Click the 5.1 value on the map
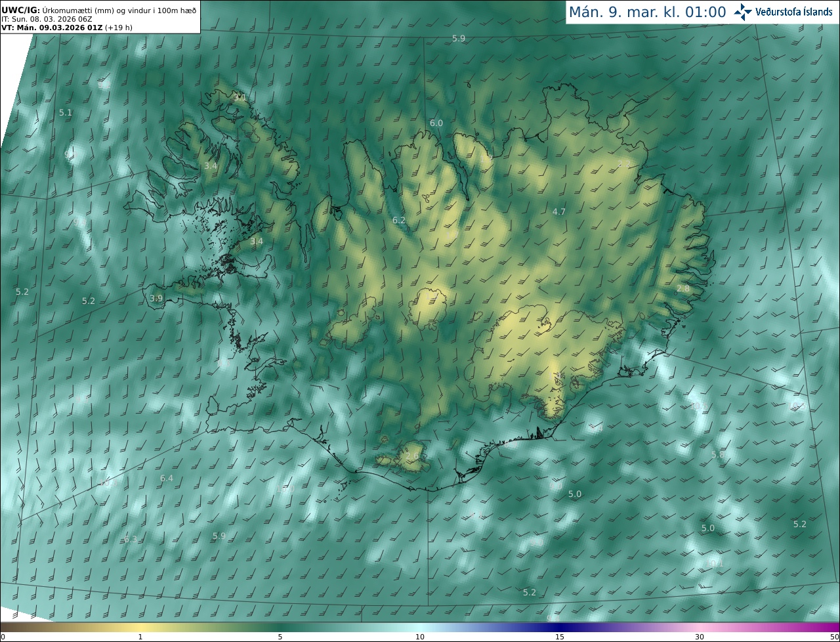Screen dimensions: 840x642 [x=66, y=112]
